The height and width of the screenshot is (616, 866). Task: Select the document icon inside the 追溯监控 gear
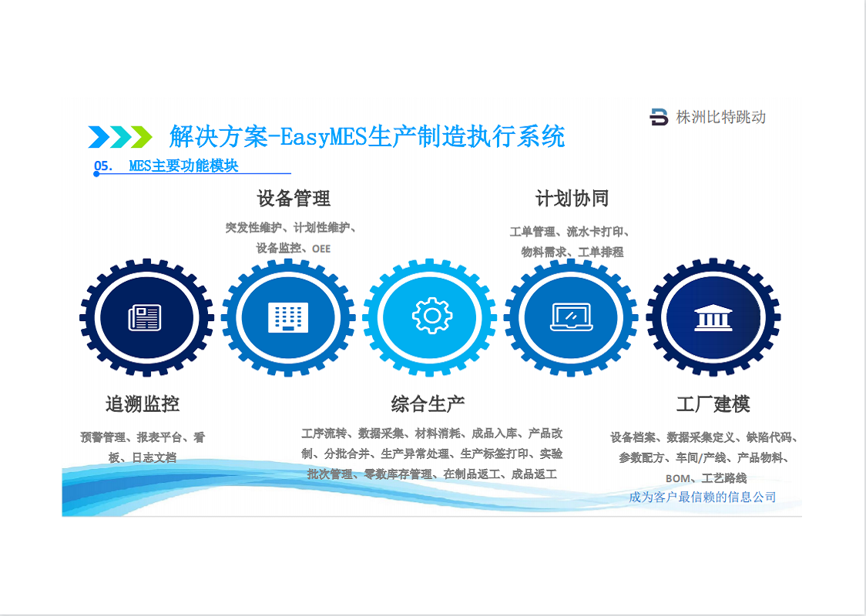pos(143,316)
